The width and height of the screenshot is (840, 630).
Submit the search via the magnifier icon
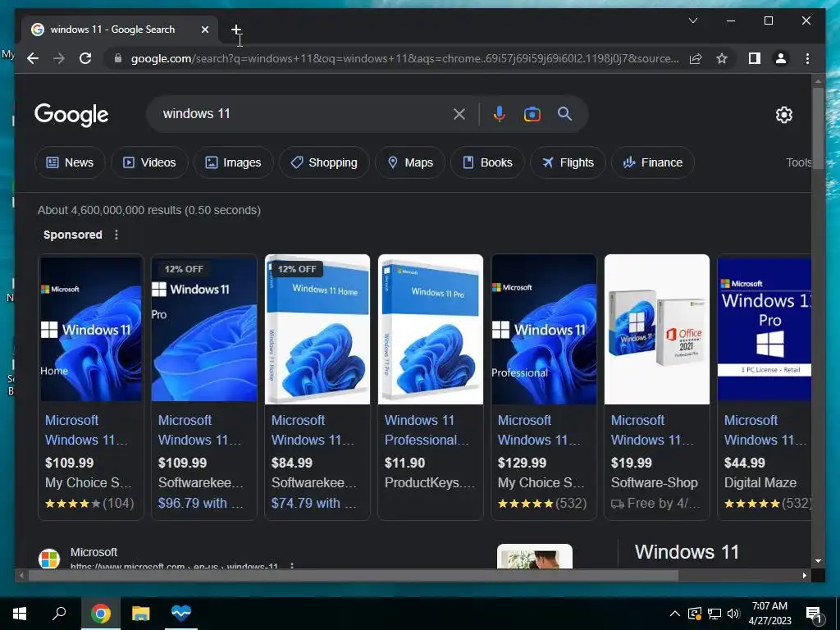pos(564,113)
